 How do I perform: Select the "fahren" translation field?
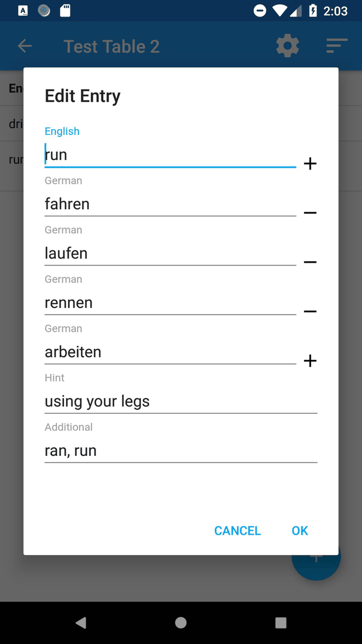(164, 204)
